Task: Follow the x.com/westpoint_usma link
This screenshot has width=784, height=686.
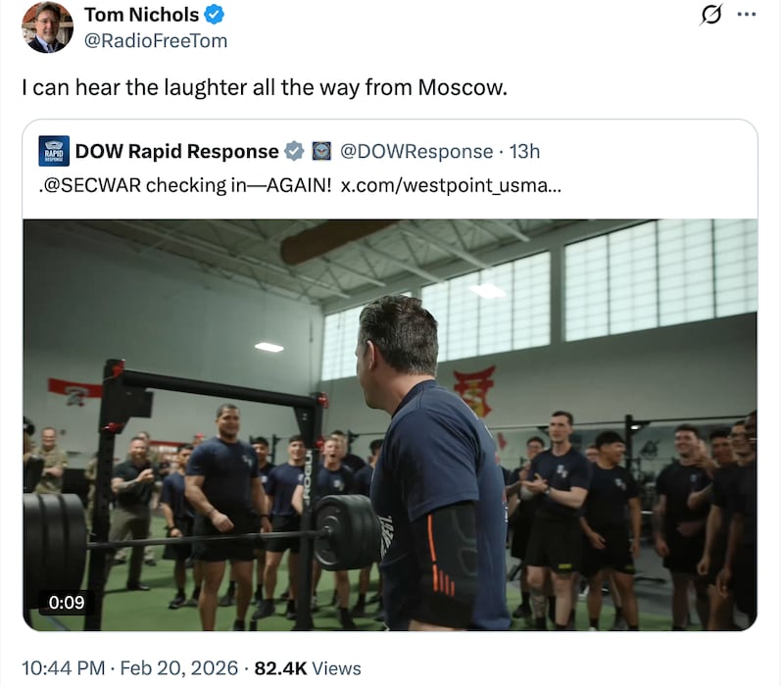Action: point(451,185)
